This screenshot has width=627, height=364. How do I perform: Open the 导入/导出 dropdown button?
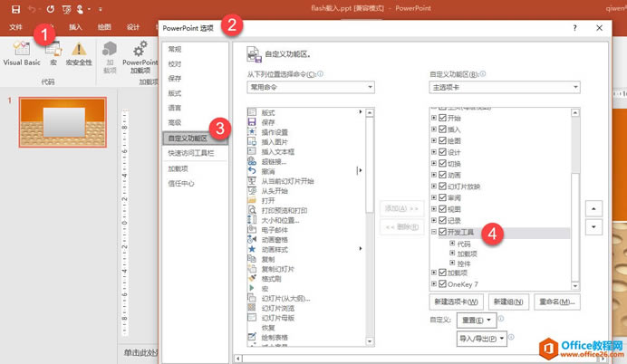click(482, 339)
